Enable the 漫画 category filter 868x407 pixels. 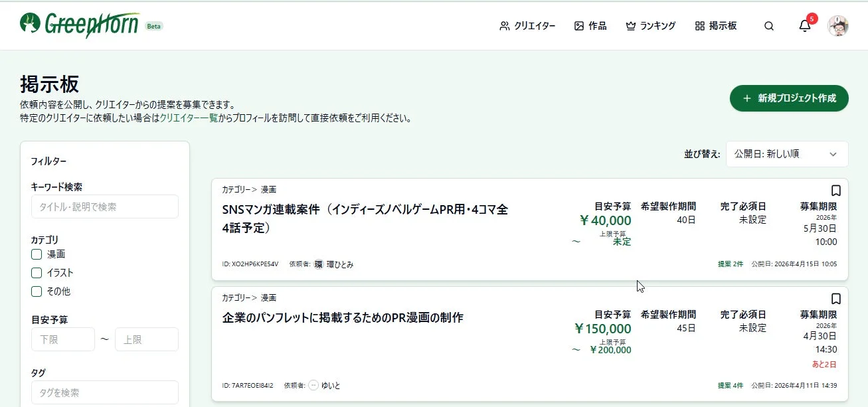click(36, 254)
